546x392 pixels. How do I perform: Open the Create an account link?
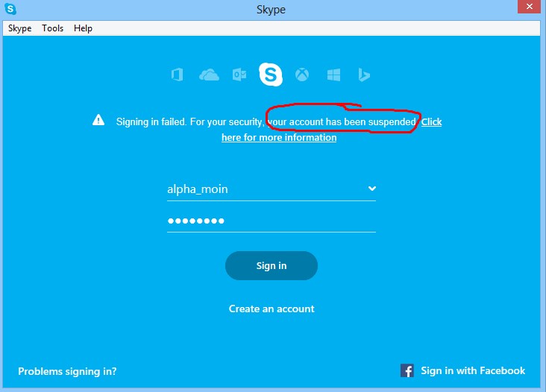coord(272,309)
